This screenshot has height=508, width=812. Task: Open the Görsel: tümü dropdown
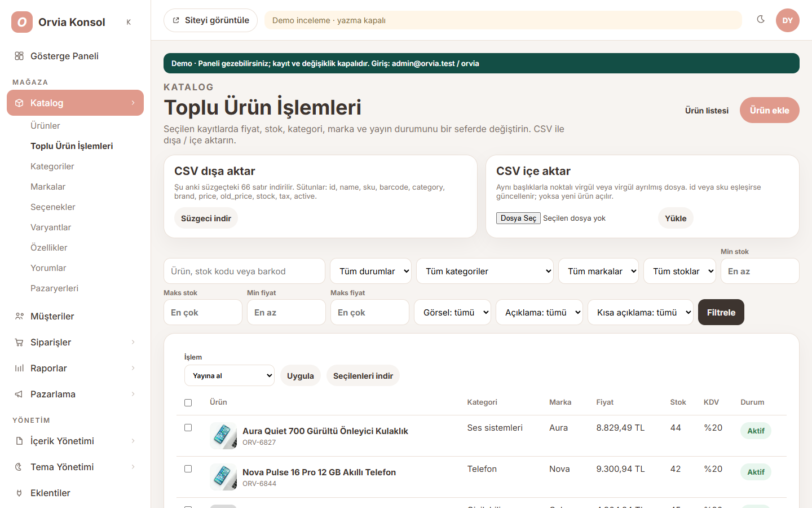click(x=452, y=312)
